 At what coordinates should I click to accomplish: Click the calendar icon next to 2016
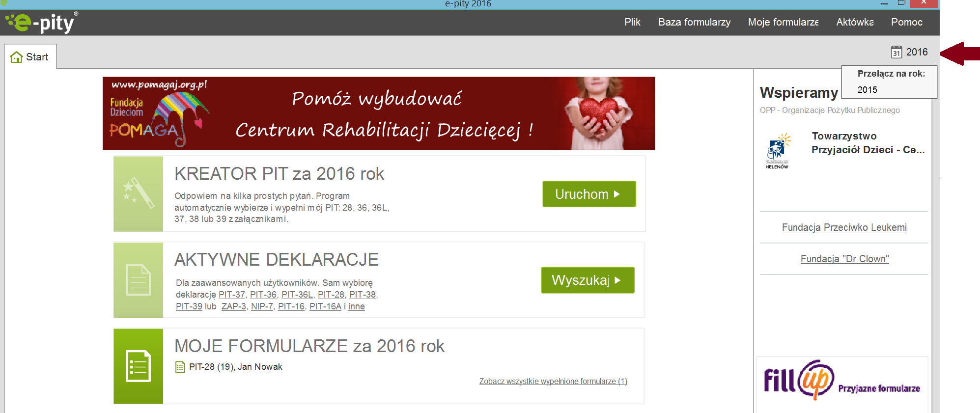896,52
